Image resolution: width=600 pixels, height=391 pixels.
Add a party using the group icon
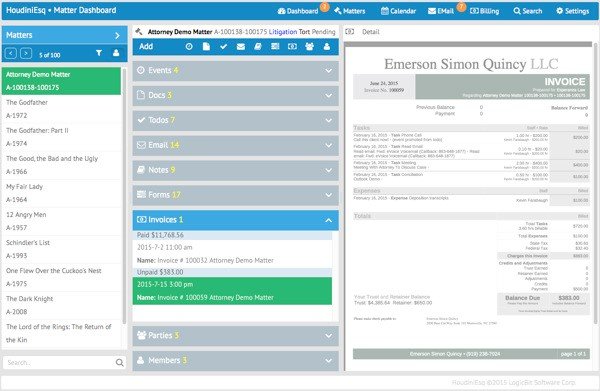310,47
